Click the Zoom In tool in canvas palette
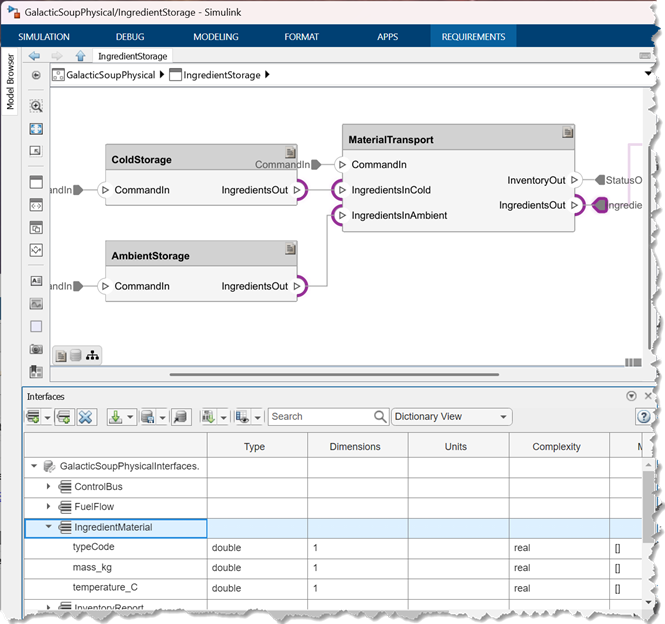Image resolution: width=665 pixels, height=624 pixels. [x=37, y=106]
